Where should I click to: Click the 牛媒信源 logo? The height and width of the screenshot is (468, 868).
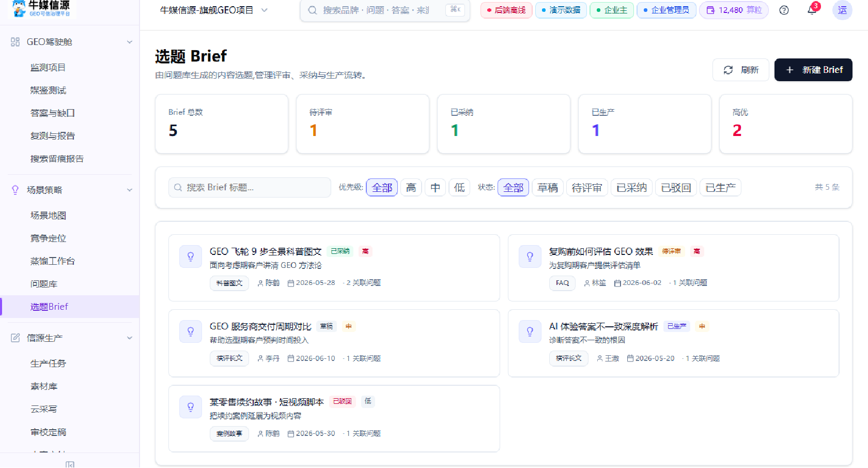[x=43, y=9]
